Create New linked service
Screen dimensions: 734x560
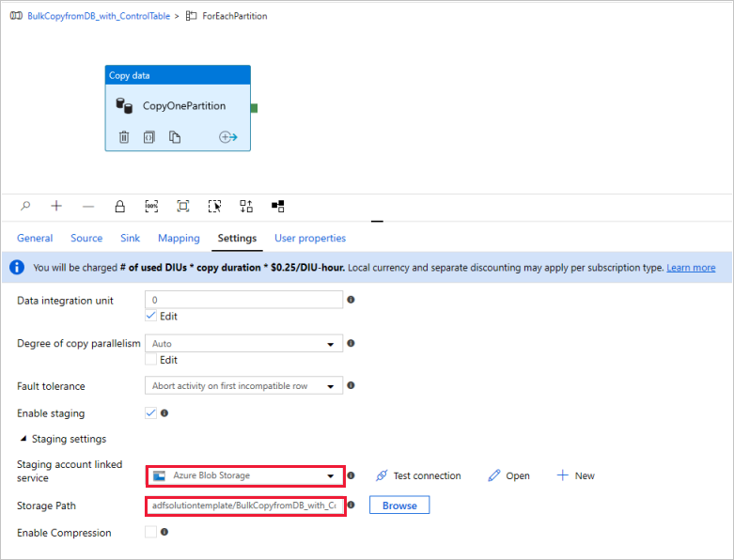pyautogui.click(x=575, y=475)
